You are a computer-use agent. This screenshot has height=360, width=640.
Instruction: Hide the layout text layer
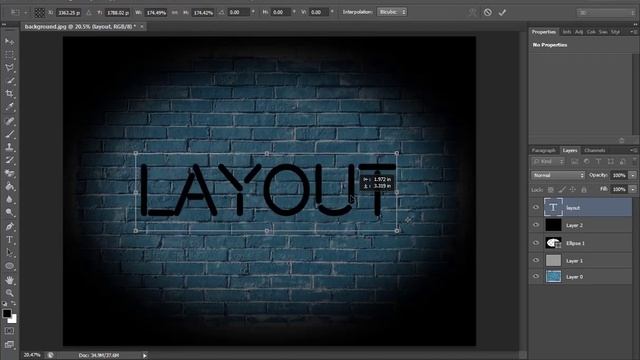[x=536, y=208]
